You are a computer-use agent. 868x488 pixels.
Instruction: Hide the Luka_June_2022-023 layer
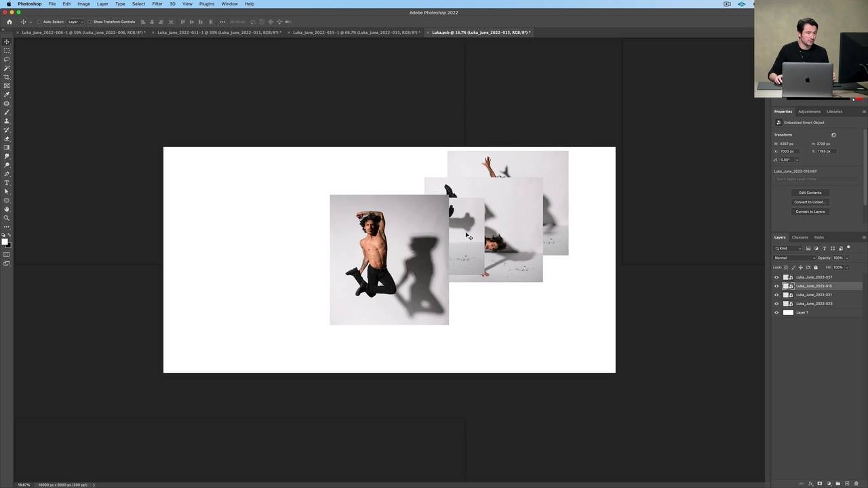[776, 304]
